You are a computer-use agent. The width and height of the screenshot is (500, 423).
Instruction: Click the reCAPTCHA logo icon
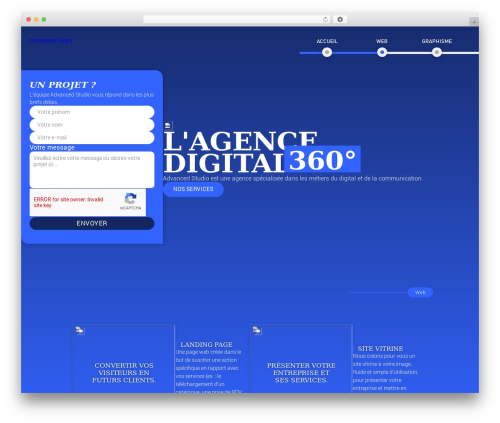click(x=130, y=199)
